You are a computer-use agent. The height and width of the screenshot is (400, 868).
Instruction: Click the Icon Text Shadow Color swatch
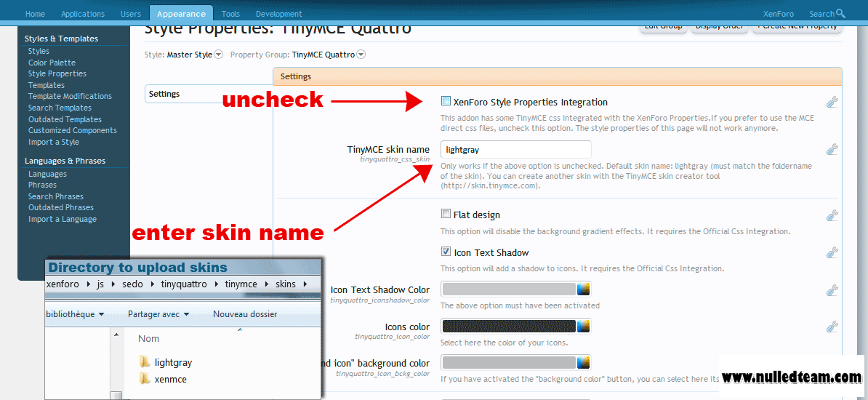[510, 289]
